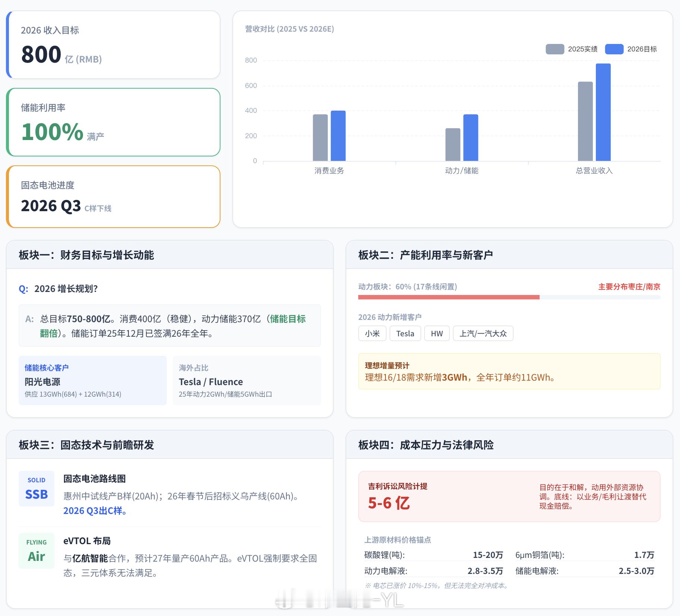This screenshot has width=680, height=616.
Task: Open the 储能核心客户 阳光电源 card
Action: [x=93, y=380]
